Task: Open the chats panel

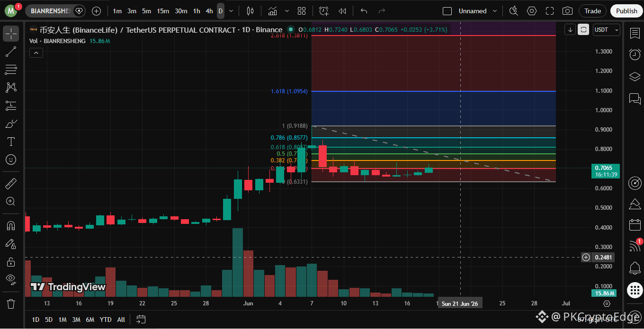Action: click(x=635, y=98)
